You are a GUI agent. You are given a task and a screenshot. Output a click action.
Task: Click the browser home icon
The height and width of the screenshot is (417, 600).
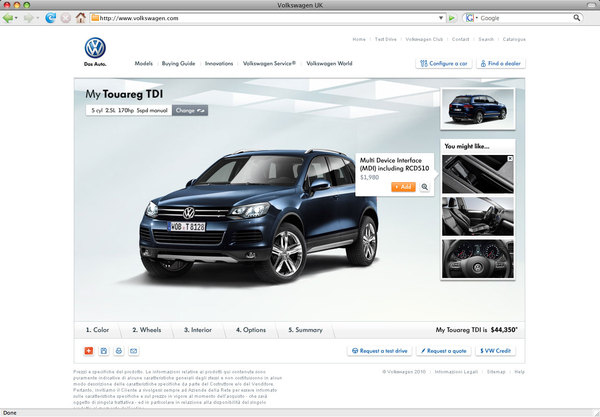pyautogui.click(x=80, y=18)
